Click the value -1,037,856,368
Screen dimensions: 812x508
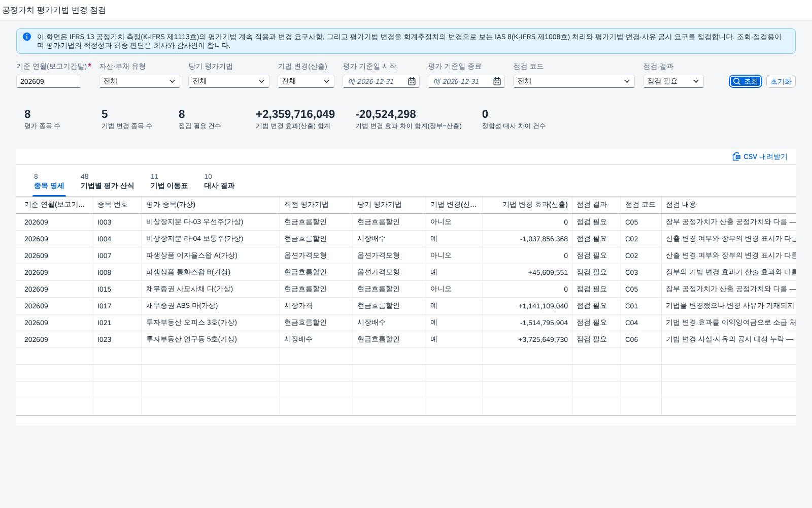point(544,239)
